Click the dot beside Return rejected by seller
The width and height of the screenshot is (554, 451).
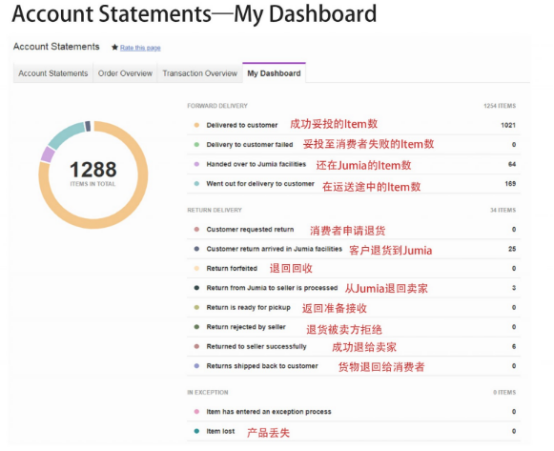tap(197, 327)
